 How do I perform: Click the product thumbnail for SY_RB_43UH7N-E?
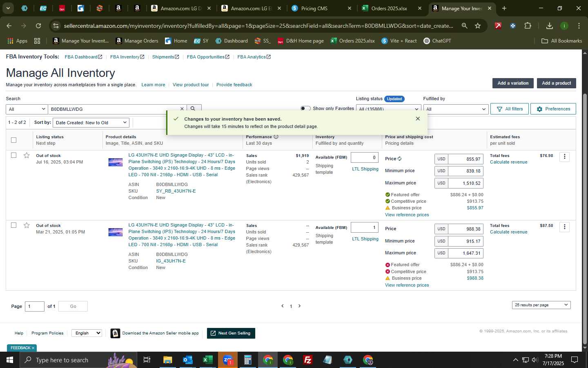[116, 162]
